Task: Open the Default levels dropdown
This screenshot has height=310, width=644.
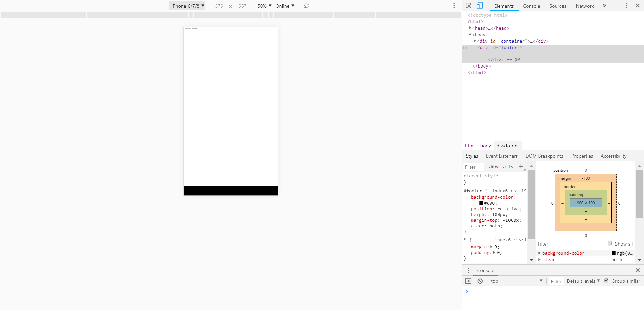Action: click(x=582, y=281)
